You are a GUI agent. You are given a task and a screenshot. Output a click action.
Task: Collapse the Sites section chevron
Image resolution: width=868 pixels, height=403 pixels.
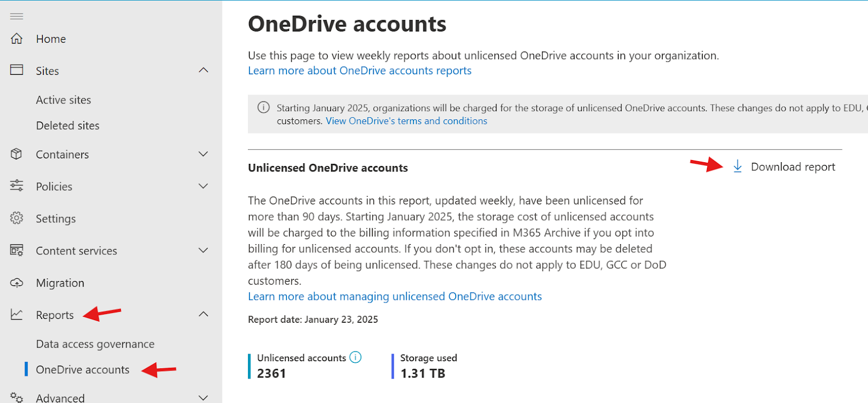(203, 70)
